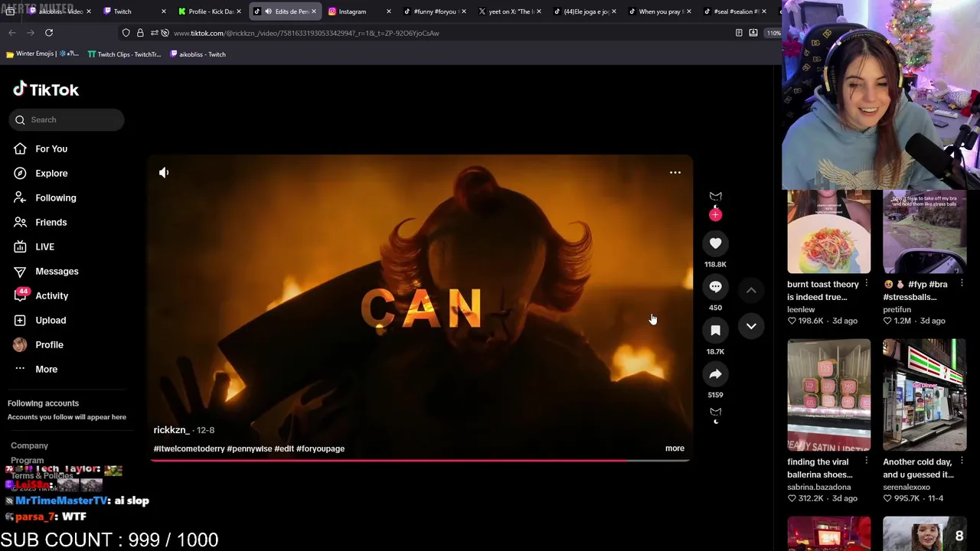The width and height of the screenshot is (980, 551).
Task: Open the video's three-dot options menu
Action: pos(675,173)
